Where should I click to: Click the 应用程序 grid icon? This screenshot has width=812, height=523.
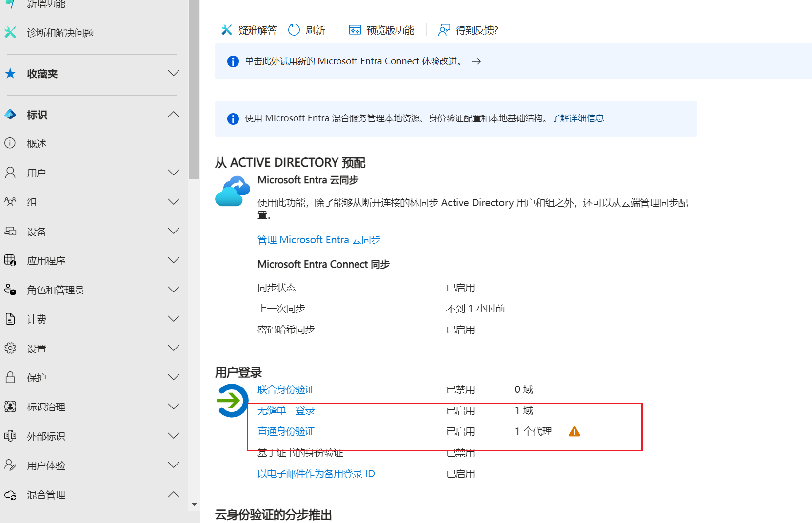click(x=10, y=260)
